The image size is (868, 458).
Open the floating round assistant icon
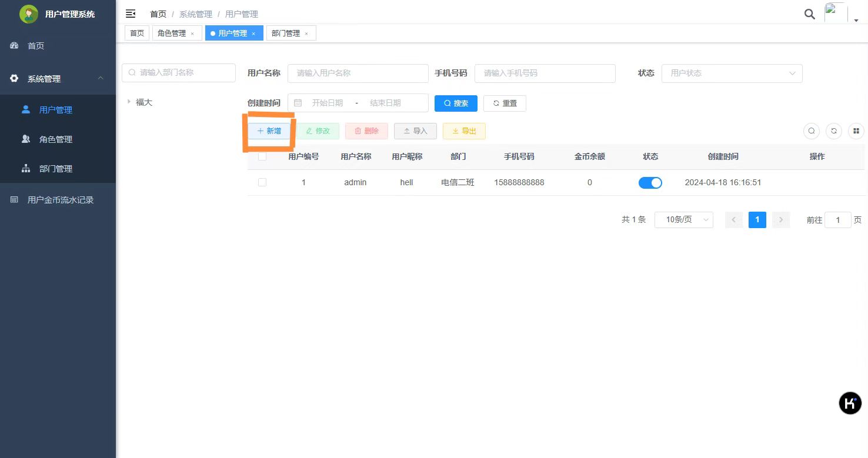(x=850, y=403)
